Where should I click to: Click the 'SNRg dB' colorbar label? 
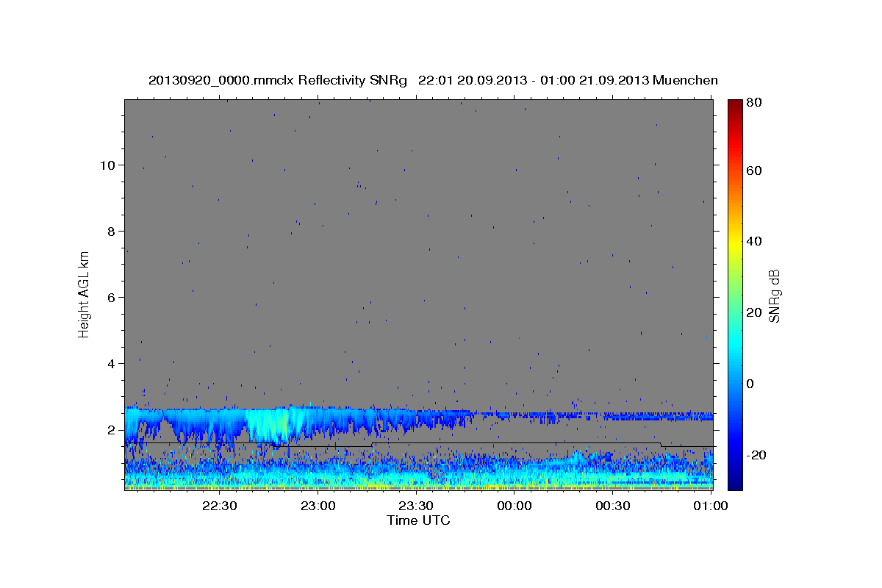pyautogui.click(x=774, y=295)
